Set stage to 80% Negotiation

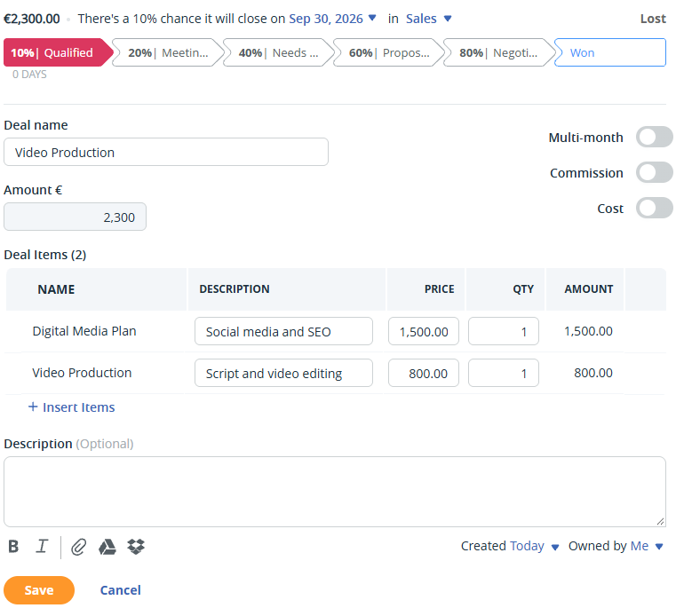(499, 52)
